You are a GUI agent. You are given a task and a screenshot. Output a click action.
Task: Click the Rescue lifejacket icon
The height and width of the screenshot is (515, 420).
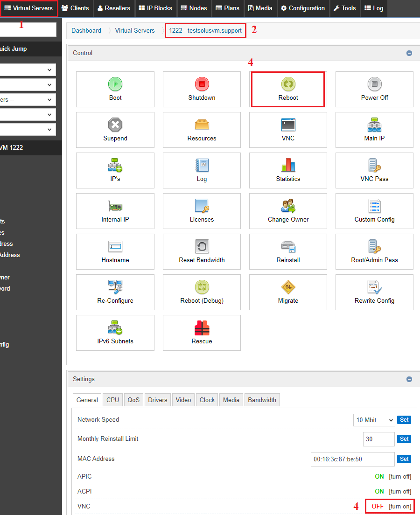click(202, 327)
